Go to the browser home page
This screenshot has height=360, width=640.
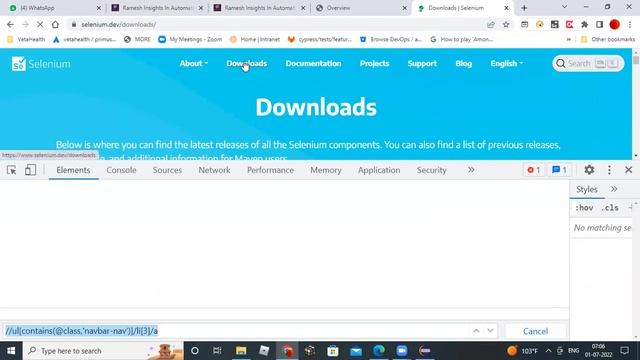[55, 24]
